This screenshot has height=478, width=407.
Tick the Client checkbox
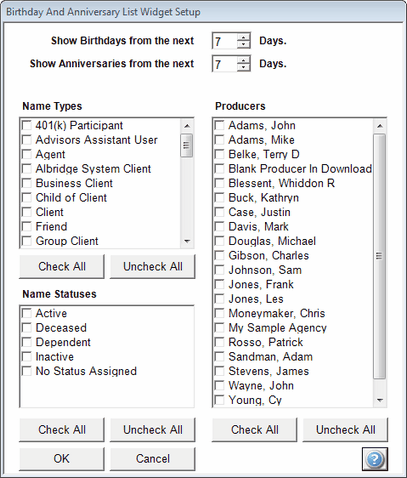click(x=26, y=212)
